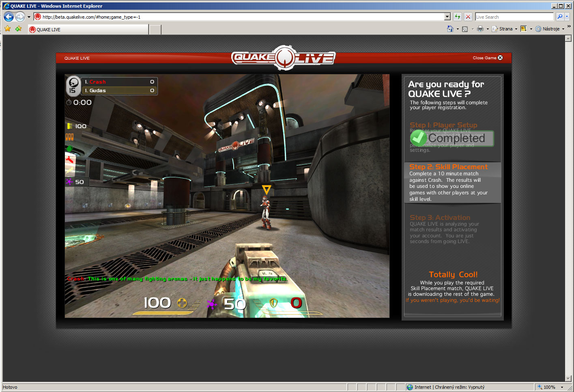
Task: Open the recent pages dropdown arrow
Action: coord(29,17)
